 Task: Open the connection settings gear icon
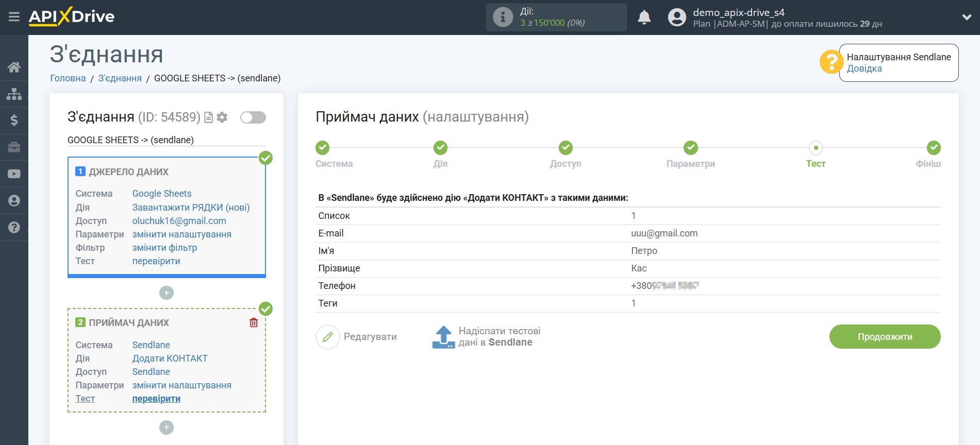222,117
